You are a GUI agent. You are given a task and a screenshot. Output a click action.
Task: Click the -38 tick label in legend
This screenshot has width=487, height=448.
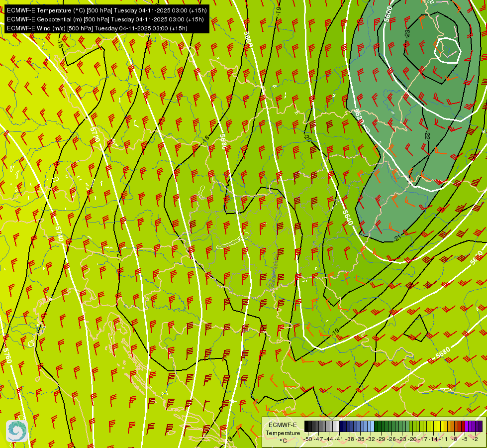349,440
